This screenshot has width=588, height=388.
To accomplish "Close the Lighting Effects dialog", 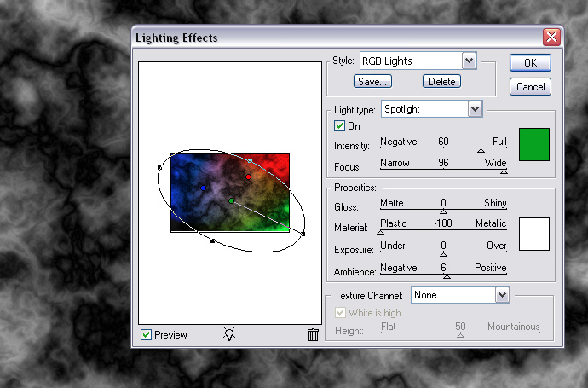I will coord(551,38).
